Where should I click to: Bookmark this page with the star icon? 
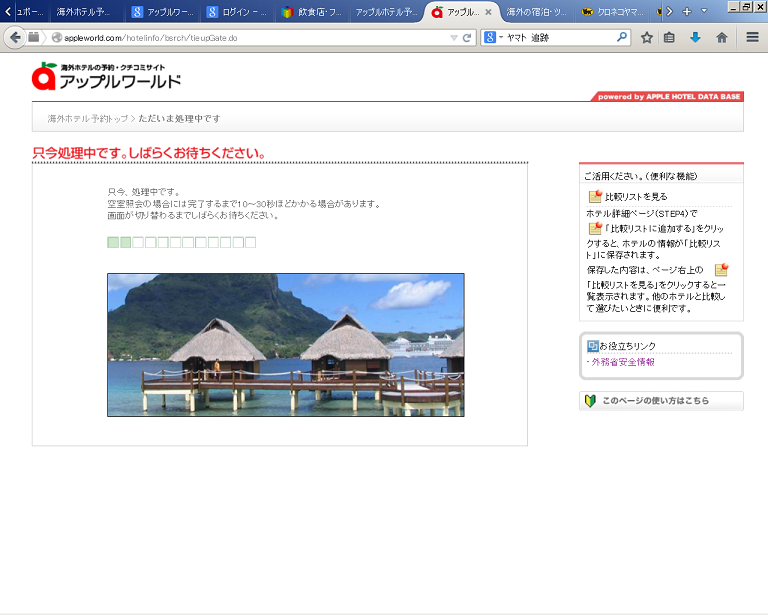[647, 37]
